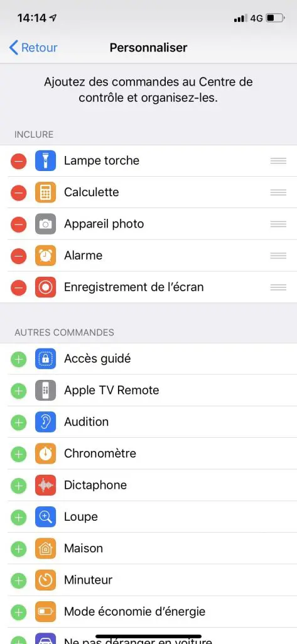Select the Apple TV Remote label
Image resolution: width=297 pixels, height=644 pixels.
tap(112, 390)
